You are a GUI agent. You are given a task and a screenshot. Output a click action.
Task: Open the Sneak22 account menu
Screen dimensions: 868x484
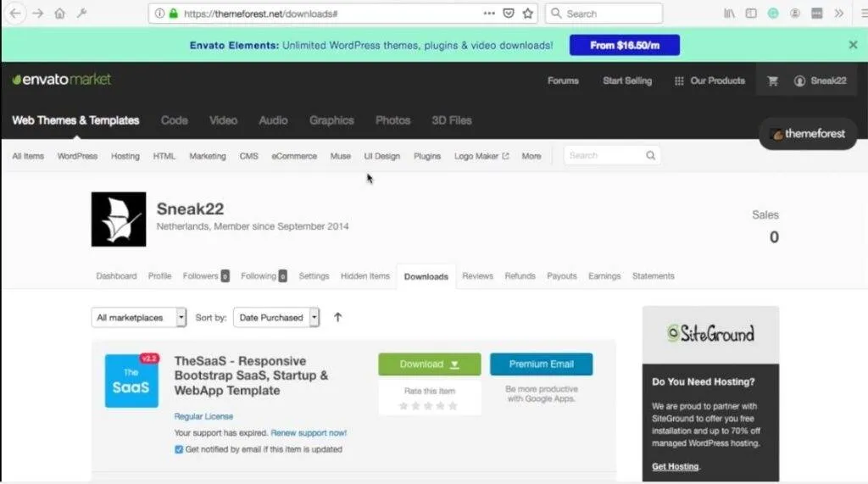[x=820, y=81]
